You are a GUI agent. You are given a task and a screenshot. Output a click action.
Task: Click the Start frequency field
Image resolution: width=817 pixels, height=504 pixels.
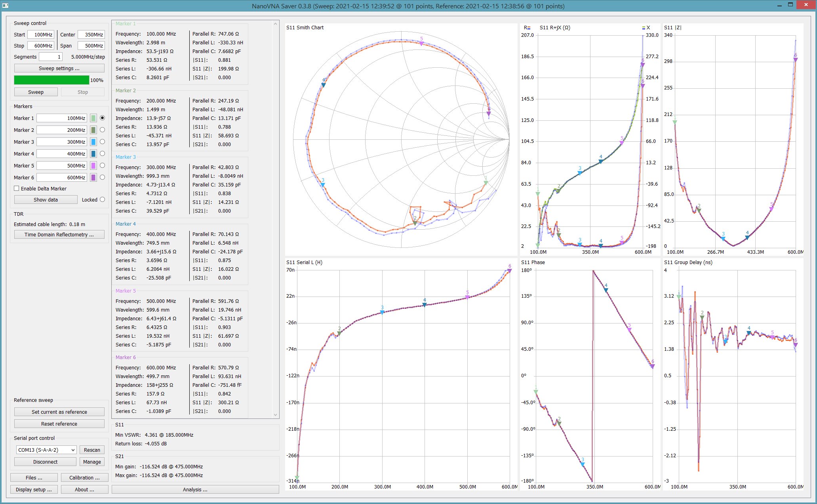click(x=41, y=34)
